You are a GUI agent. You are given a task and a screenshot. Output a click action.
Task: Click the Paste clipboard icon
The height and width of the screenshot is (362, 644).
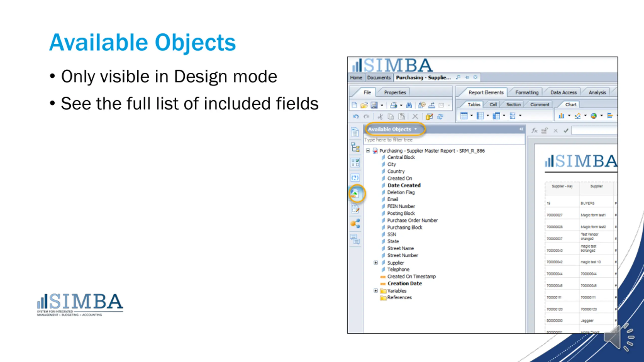pos(402,116)
